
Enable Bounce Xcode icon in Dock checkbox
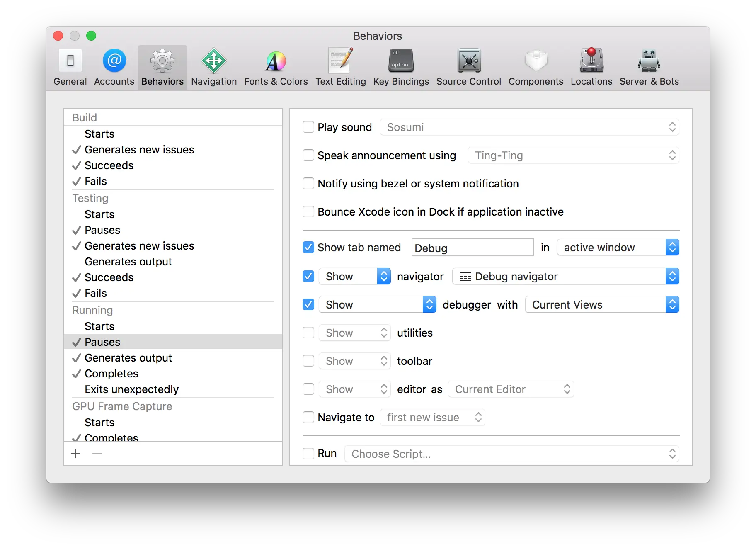pyautogui.click(x=308, y=211)
